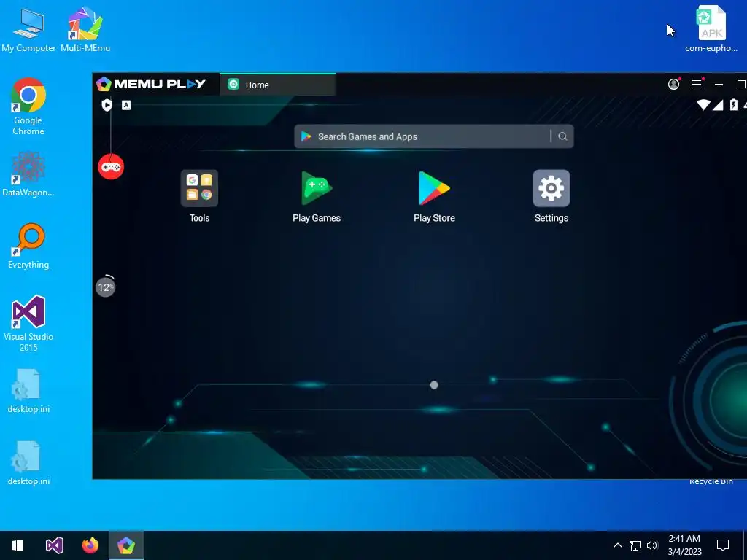Click MEmu Play taskbar button
747x560 pixels.
click(125, 545)
